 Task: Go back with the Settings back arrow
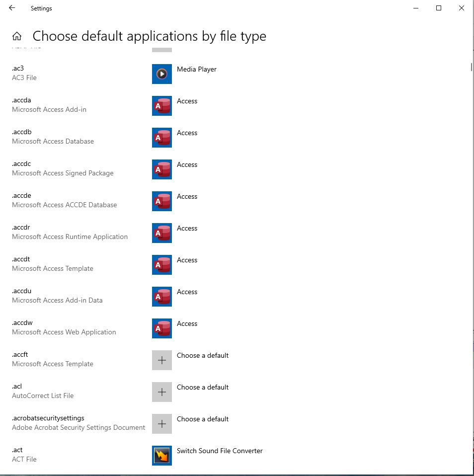(x=12, y=8)
